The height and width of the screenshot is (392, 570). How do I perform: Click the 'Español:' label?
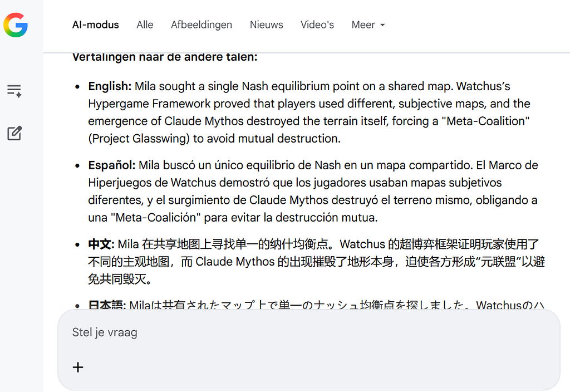[x=111, y=165]
